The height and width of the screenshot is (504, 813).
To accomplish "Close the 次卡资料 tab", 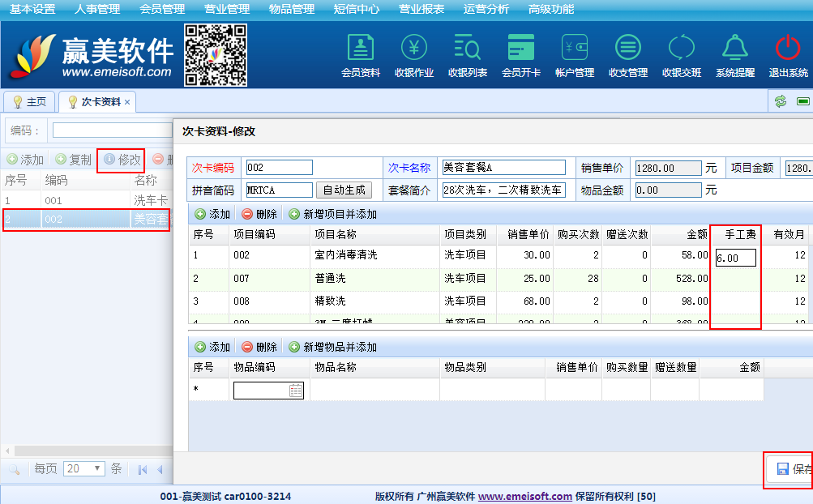I will click(x=127, y=102).
